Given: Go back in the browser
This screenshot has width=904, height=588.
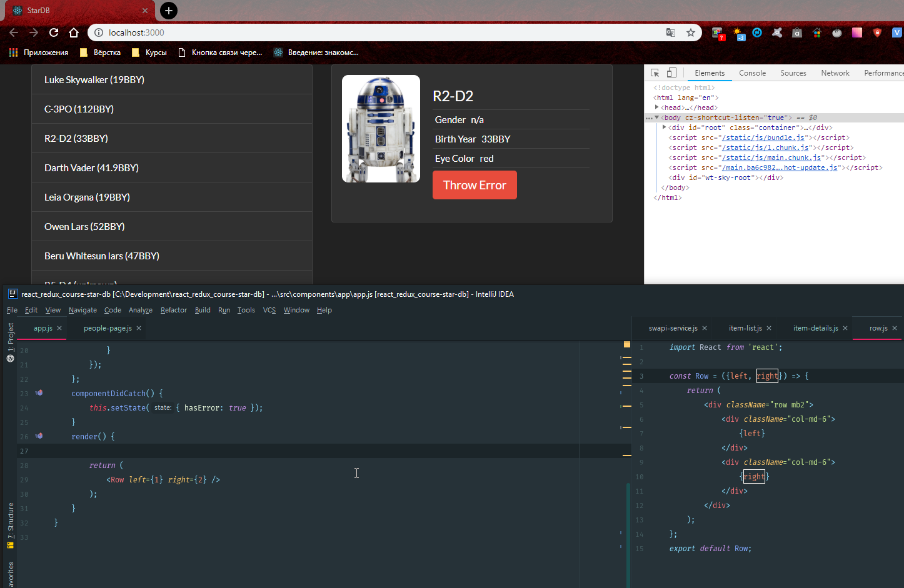Looking at the screenshot, I should click(14, 32).
